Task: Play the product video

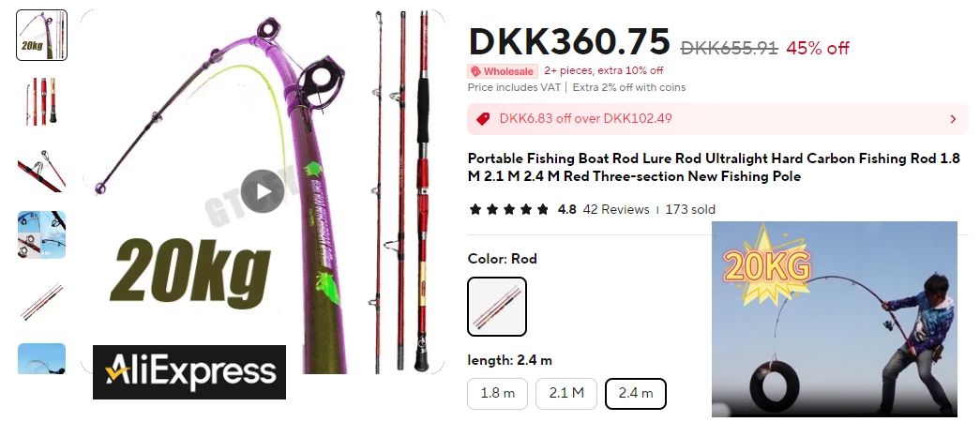Action: [x=263, y=191]
